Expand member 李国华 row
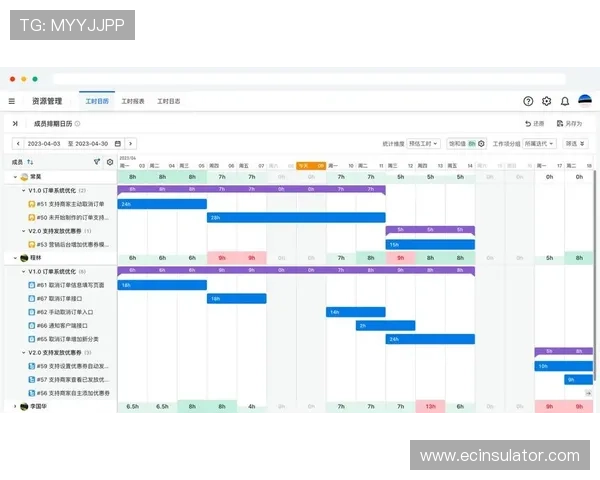The height and width of the screenshot is (480, 600). [x=15, y=407]
